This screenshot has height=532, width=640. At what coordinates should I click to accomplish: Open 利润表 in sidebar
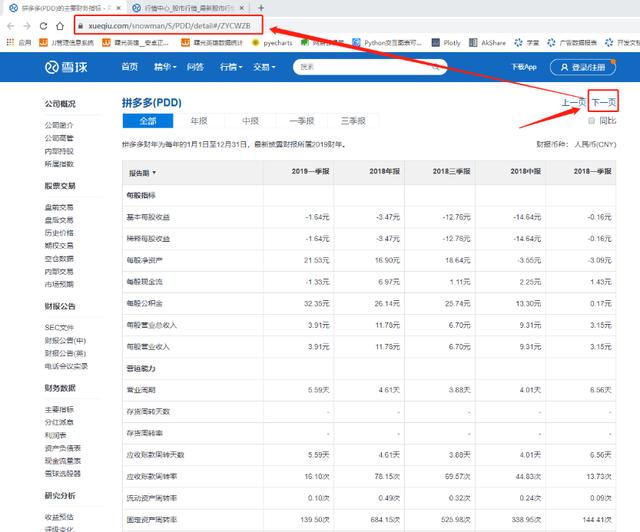point(56,435)
